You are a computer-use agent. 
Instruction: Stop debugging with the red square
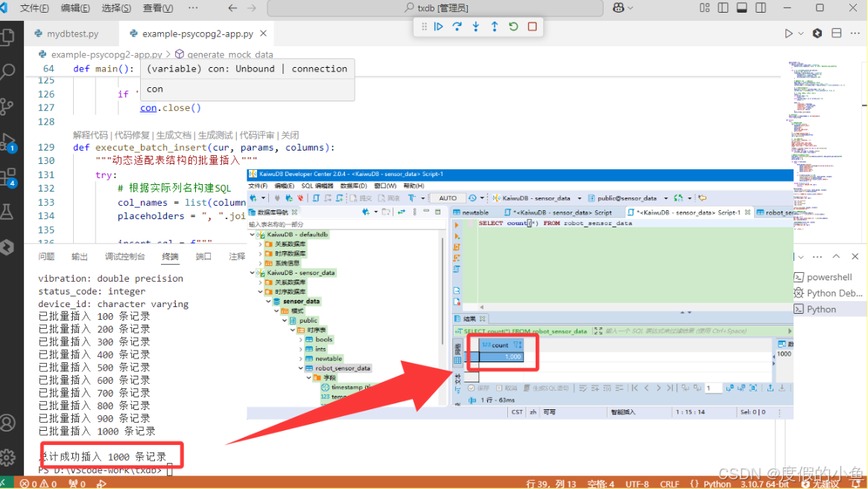click(532, 27)
